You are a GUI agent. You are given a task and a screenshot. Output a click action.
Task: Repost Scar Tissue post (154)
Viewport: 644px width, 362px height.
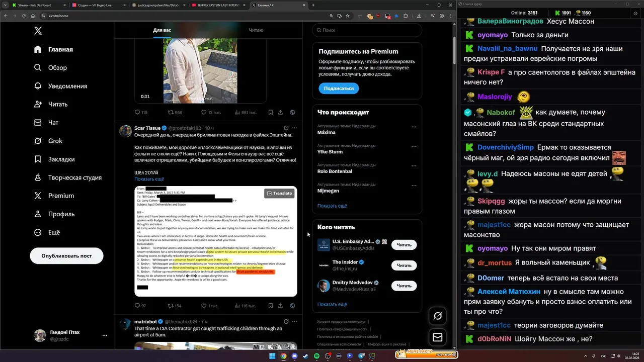[x=175, y=306]
